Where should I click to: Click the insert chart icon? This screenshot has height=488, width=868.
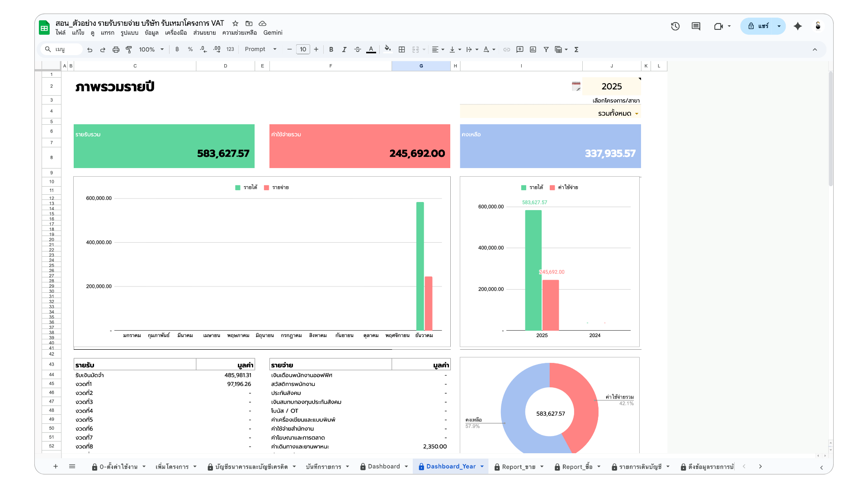click(533, 50)
